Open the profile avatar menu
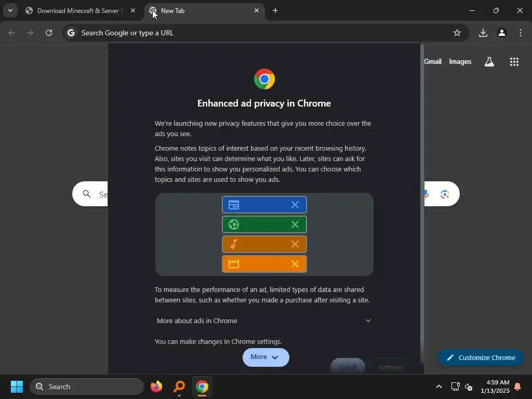This screenshot has height=399, width=532. [502, 33]
